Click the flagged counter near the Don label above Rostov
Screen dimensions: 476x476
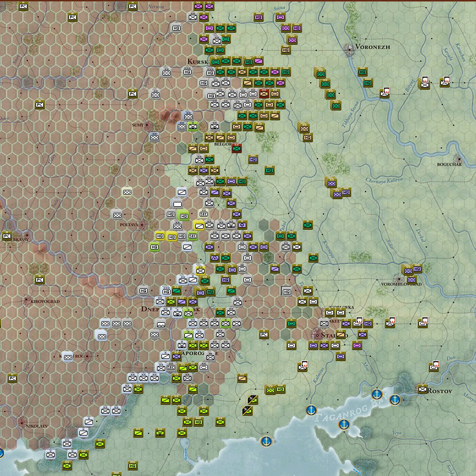pos(434,367)
